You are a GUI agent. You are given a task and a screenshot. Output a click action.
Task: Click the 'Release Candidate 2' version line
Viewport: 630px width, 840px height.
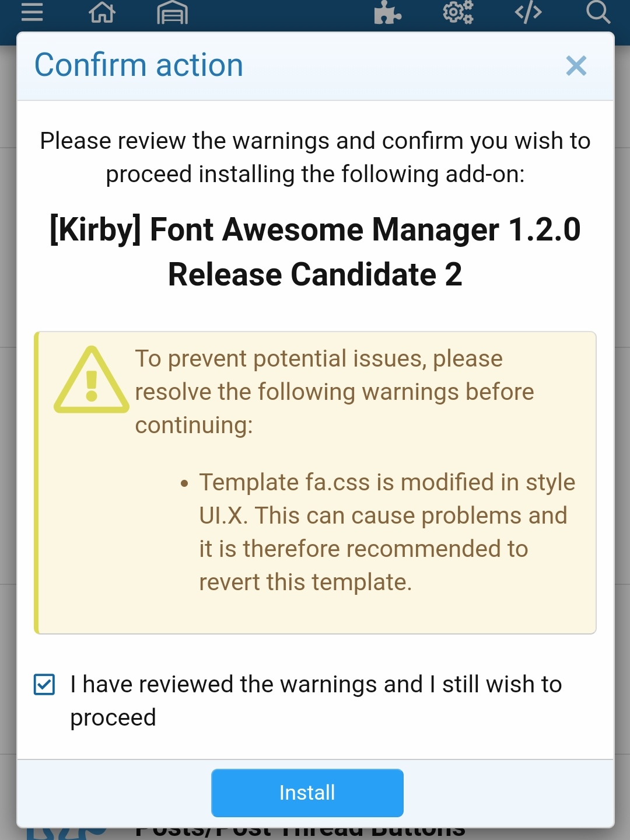315,274
